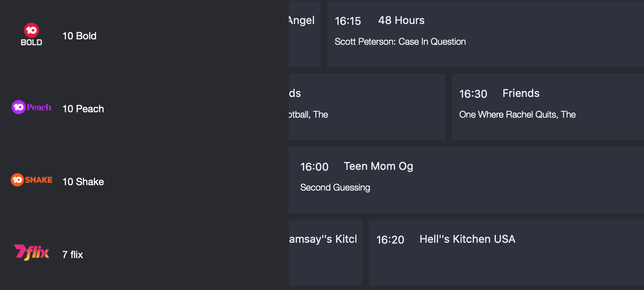Click the 16:30 time label on Friends
Viewport: 644px width, 290px height.
[473, 94]
